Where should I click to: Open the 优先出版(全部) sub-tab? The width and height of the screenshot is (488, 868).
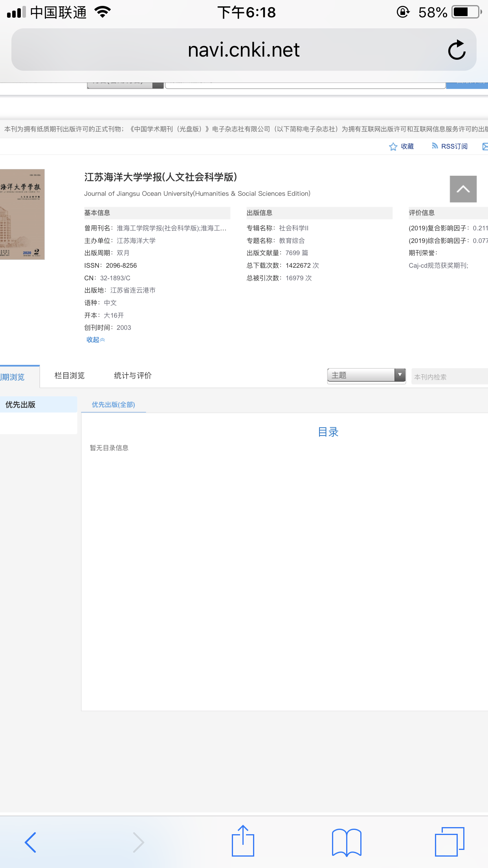click(x=113, y=405)
